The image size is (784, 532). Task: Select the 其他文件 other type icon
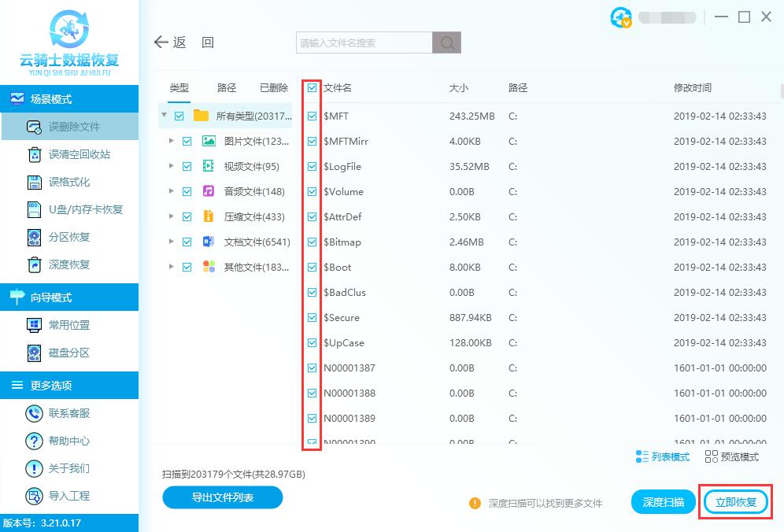209,267
